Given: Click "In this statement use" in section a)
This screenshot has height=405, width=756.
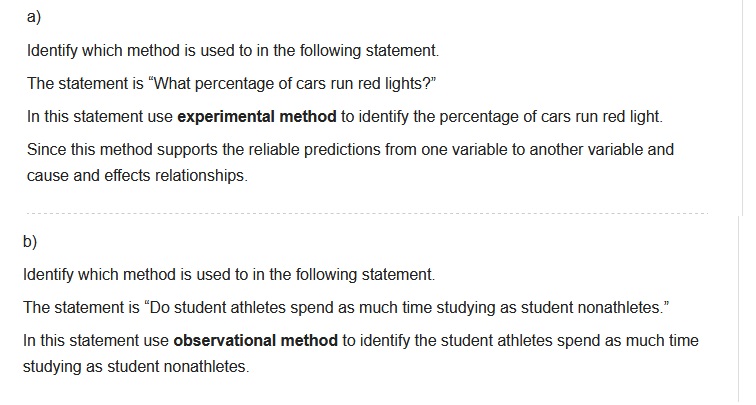Looking at the screenshot, I should click(100, 117).
